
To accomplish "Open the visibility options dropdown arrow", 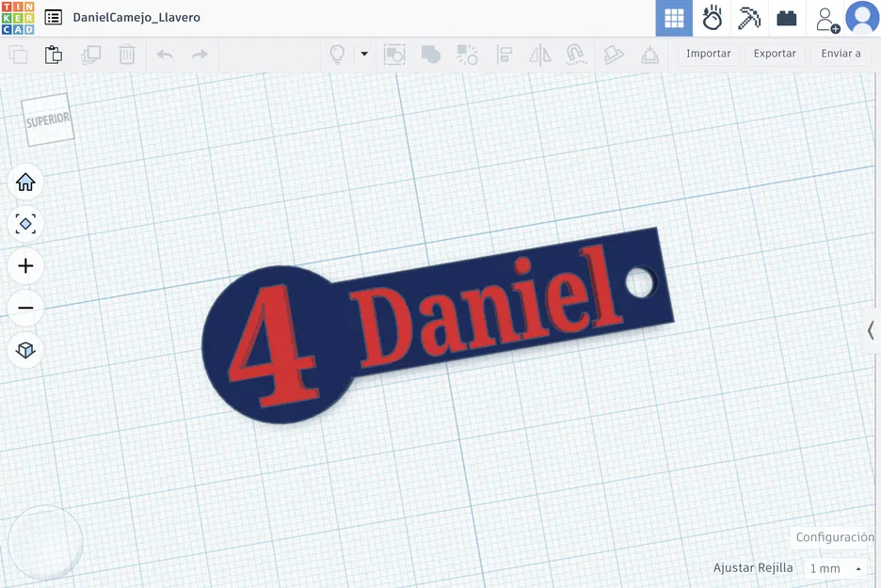I will pyautogui.click(x=364, y=54).
